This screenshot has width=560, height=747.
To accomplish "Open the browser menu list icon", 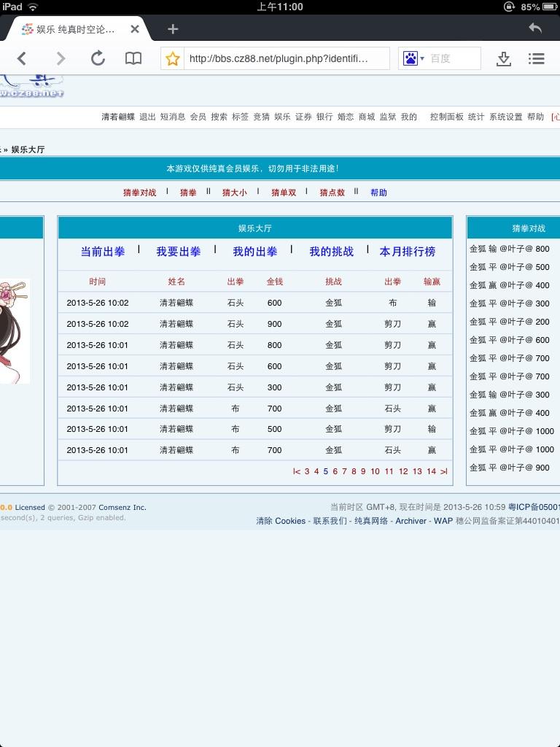I will point(536,58).
